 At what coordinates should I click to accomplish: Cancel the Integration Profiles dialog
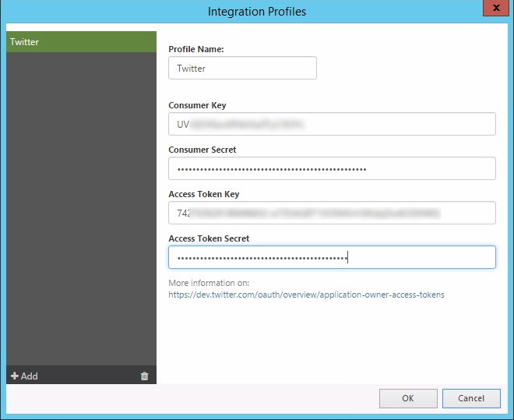(x=471, y=398)
